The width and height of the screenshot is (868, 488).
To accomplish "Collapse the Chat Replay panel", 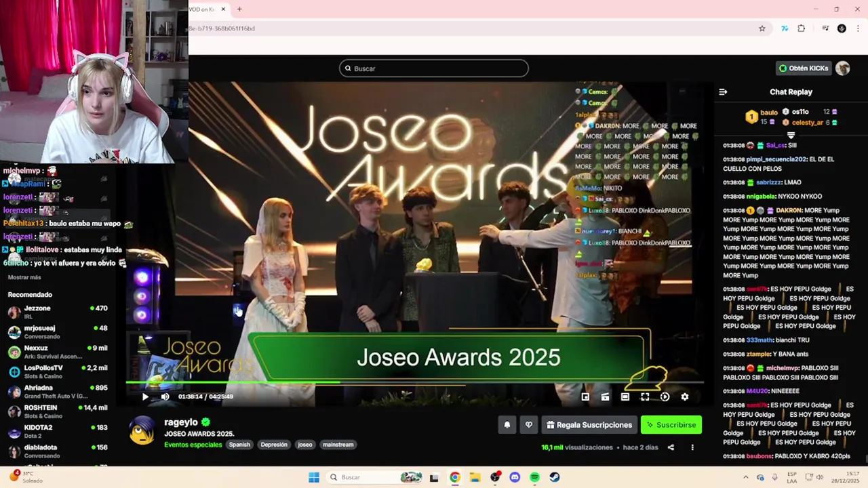I will point(723,92).
